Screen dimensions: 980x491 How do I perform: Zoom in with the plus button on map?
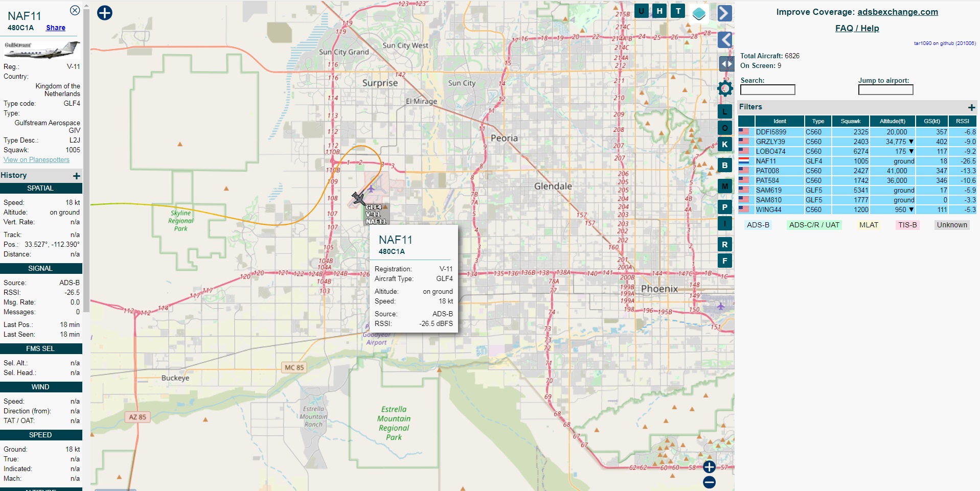click(709, 467)
